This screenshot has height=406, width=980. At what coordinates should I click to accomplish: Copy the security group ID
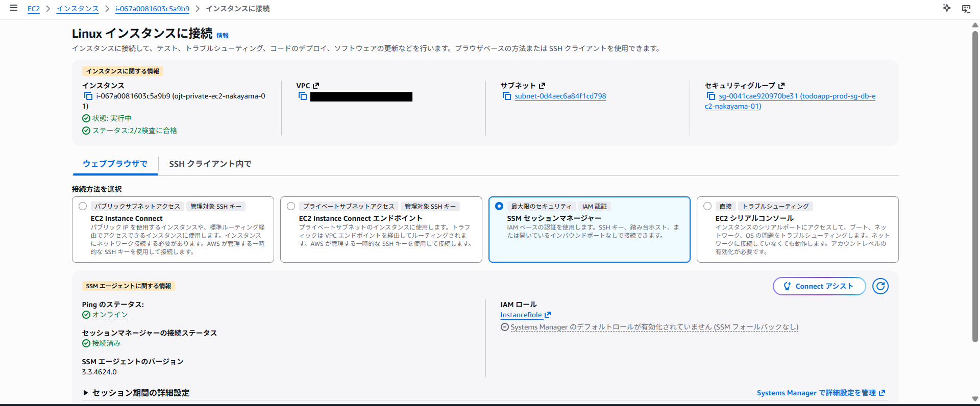[711, 96]
